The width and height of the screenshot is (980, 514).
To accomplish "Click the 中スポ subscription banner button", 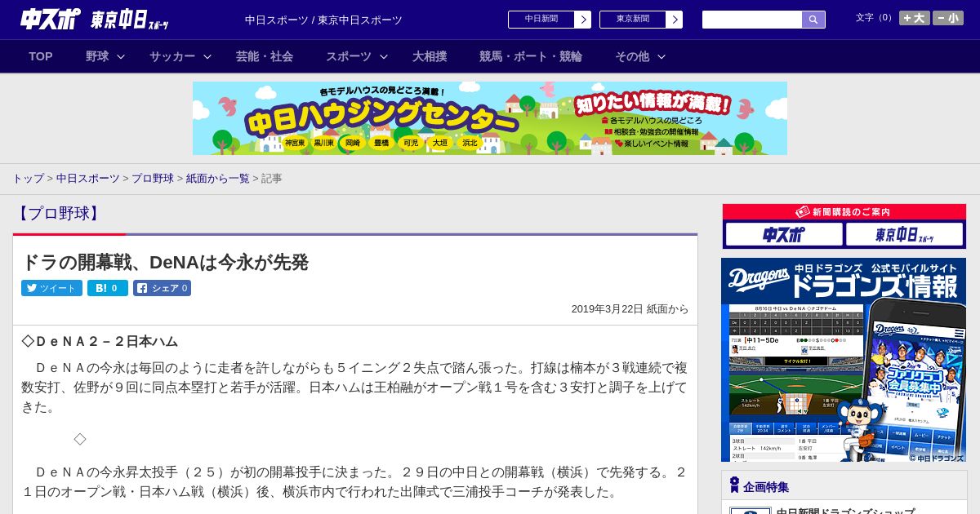I will click(x=784, y=235).
